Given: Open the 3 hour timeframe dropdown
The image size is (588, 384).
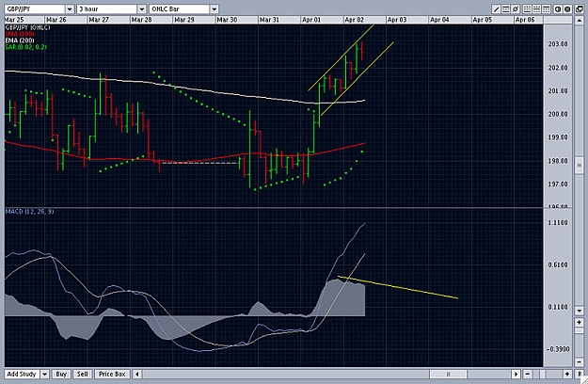Looking at the screenshot, I should 141,9.
